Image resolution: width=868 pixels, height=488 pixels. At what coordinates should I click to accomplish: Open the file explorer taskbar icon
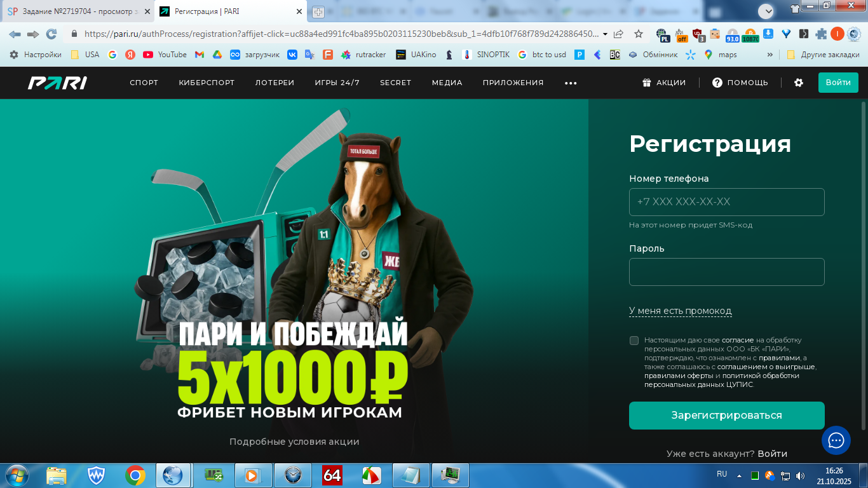click(x=57, y=475)
